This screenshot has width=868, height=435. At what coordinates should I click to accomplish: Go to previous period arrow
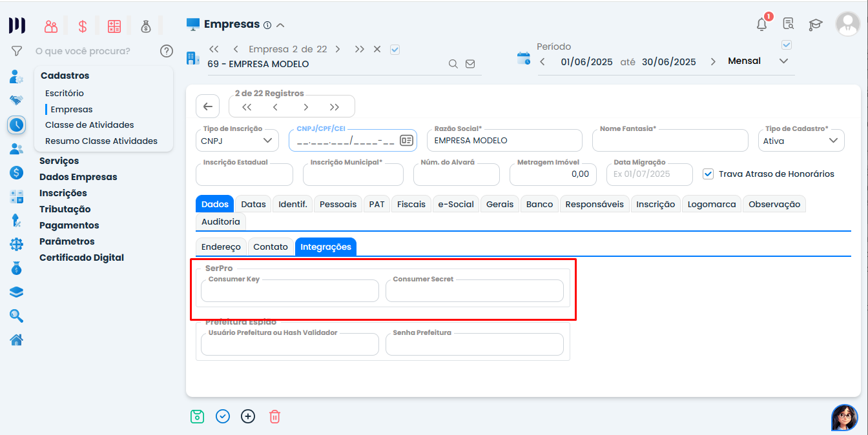542,62
